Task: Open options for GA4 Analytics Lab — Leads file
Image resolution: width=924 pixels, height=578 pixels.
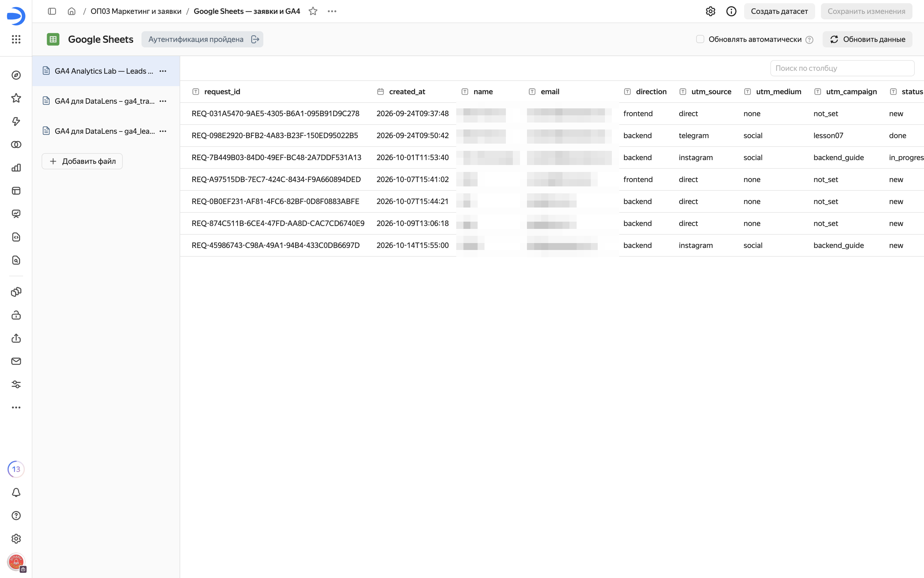Action: tap(163, 71)
